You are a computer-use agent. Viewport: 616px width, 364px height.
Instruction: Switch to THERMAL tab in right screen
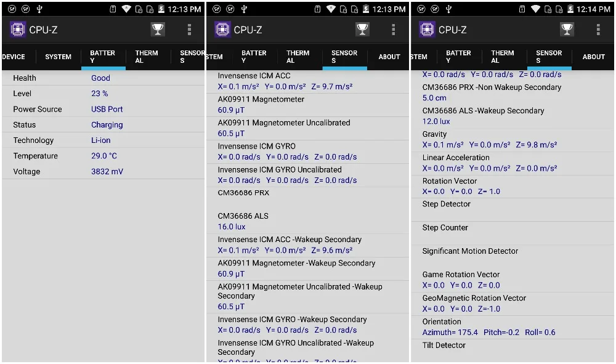coord(504,57)
